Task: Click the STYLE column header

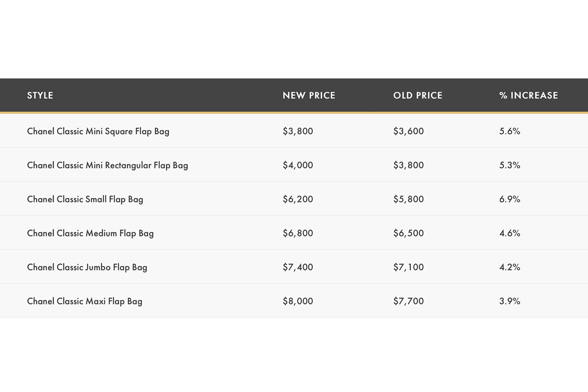Action: [40, 96]
